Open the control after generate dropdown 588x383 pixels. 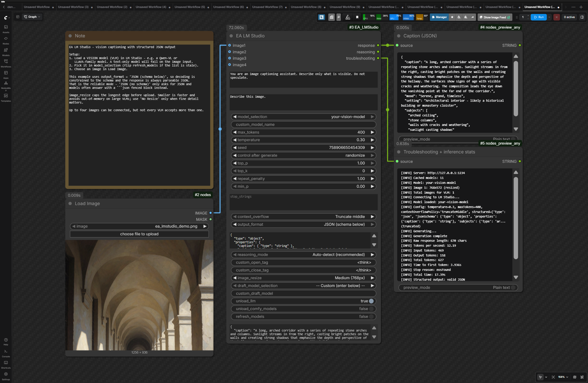(303, 155)
